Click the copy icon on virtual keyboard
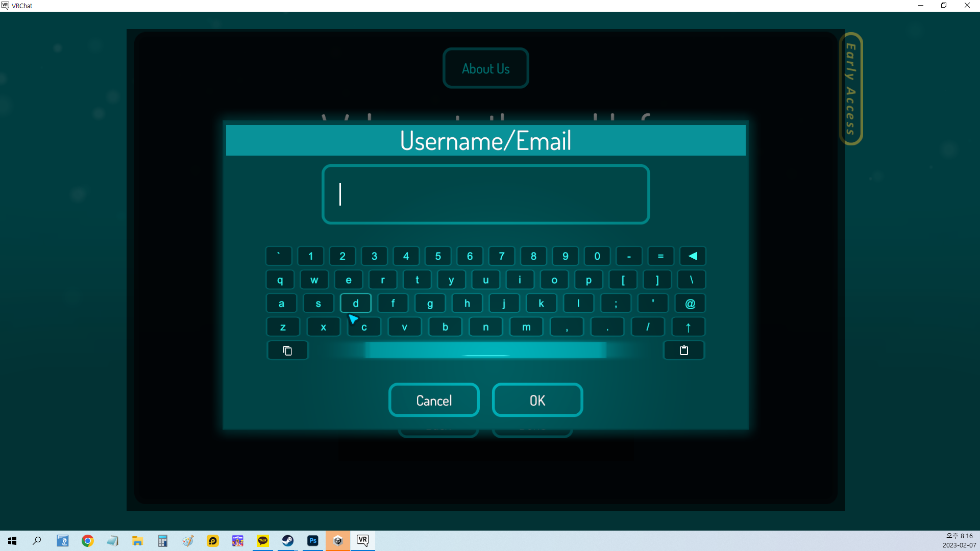 [287, 350]
